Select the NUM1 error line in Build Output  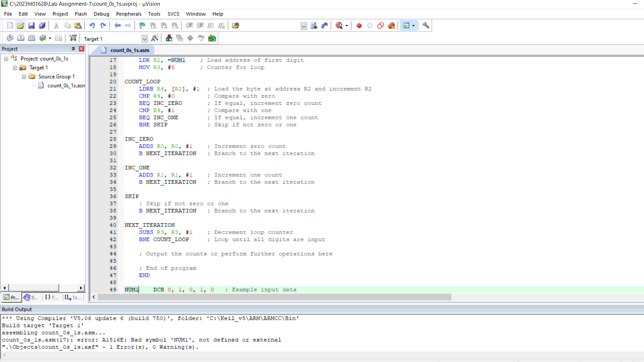(x=142, y=340)
